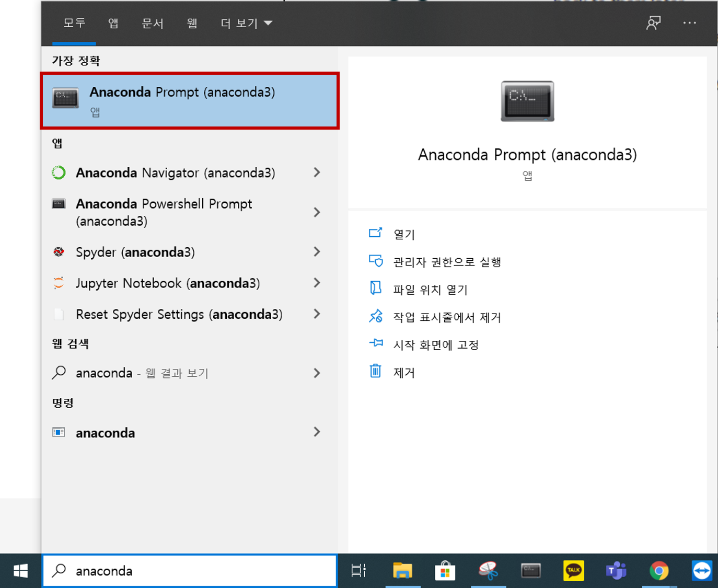The width and height of the screenshot is (718, 588).
Task: Switch to the 문서 filter tab
Action: coord(153,23)
